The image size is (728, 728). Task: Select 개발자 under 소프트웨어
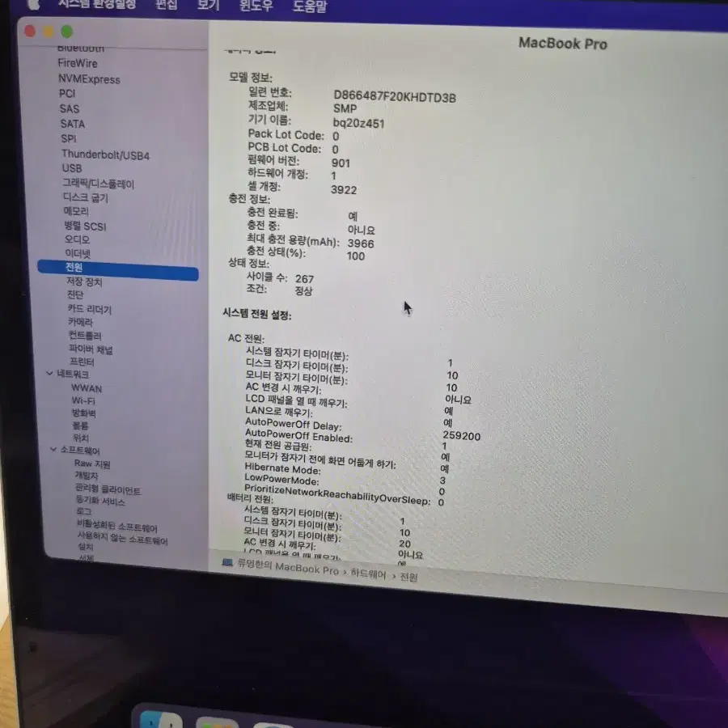pyautogui.click(x=87, y=476)
